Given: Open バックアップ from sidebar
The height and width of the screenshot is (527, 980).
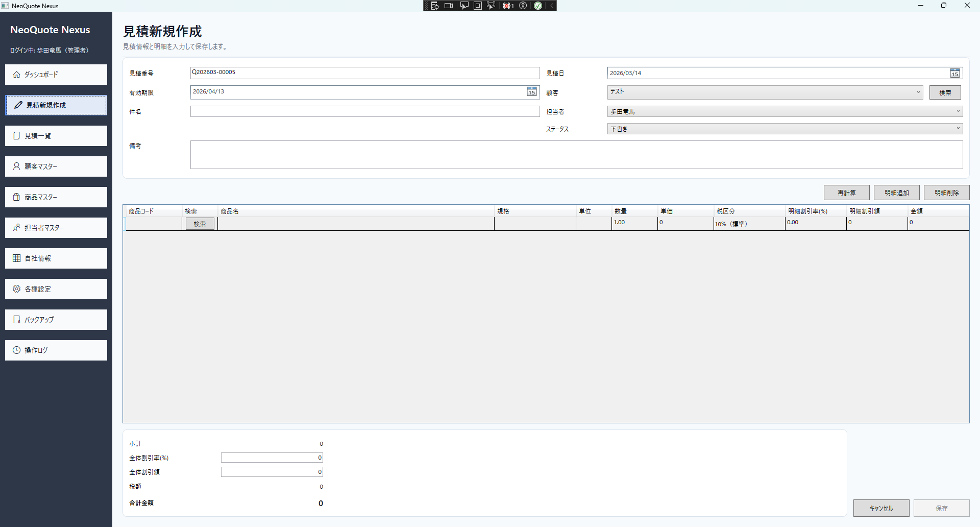Looking at the screenshot, I should pyautogui.click(x=56, y=320).
